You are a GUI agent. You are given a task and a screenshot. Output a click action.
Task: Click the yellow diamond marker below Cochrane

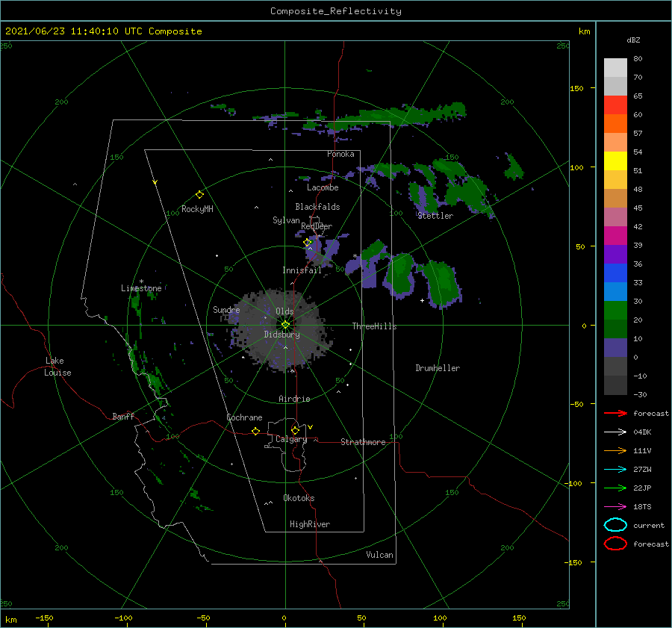tap(255, 432)
